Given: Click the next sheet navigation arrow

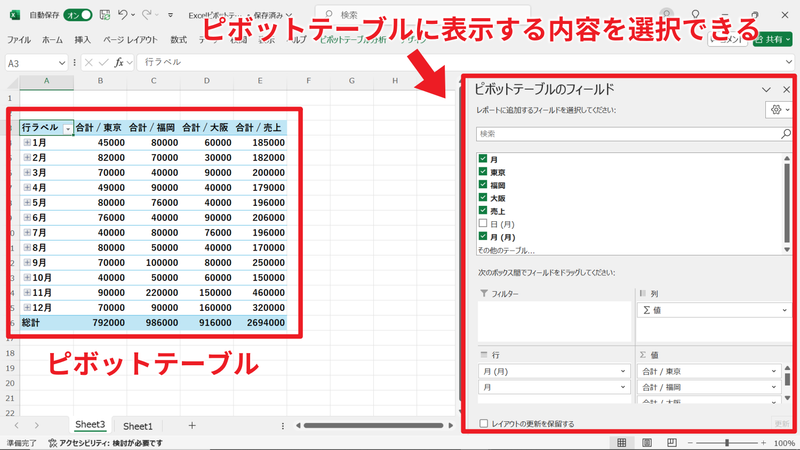Looking at the screenshot, I should click(36, 426).
